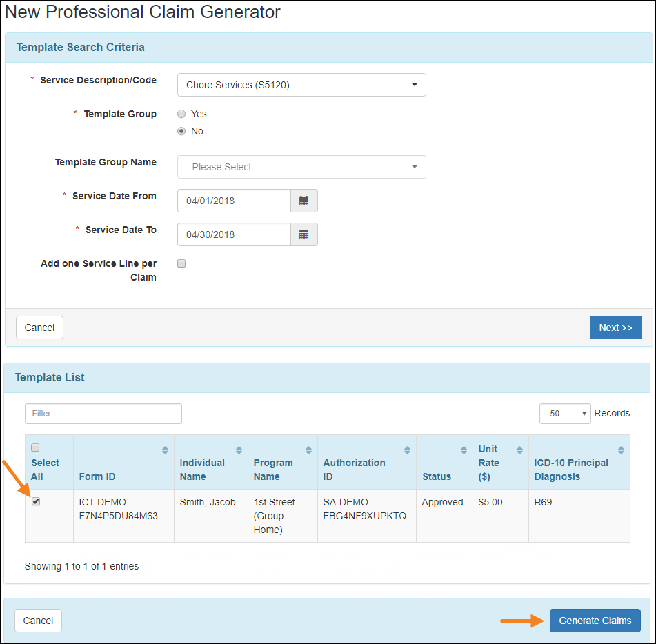656x644 pixels.
Task: Uncheck the ICT-DEMO template row checkbox
Action: pos(35,502)
